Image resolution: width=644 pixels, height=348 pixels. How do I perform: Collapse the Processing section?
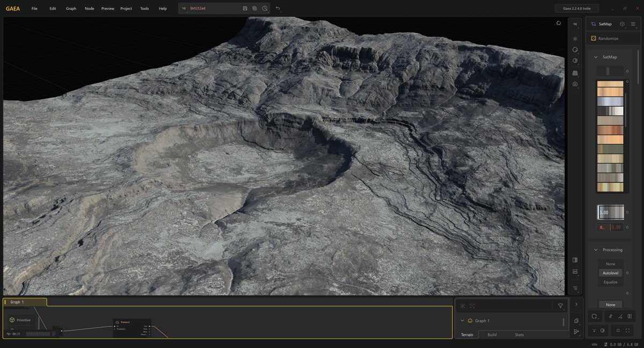click(x=595, y=250)
